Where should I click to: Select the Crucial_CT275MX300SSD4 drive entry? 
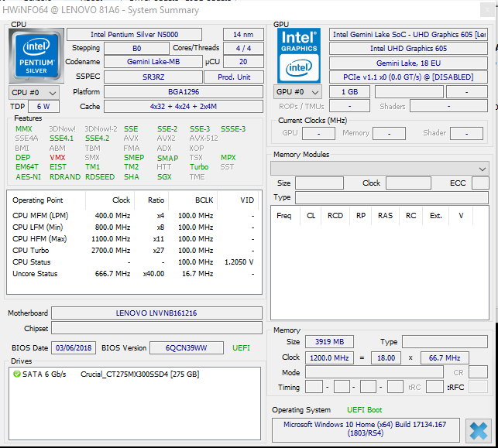pos(139,374)
